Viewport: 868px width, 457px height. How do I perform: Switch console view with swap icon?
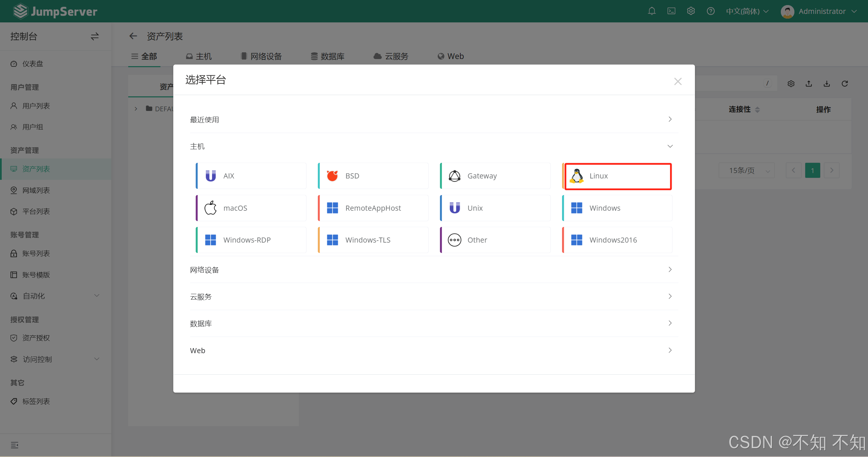coord(95,36)
